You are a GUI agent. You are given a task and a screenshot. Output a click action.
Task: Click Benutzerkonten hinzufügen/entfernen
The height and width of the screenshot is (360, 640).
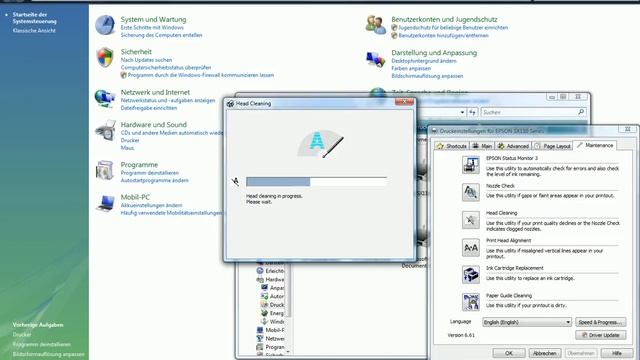click(x=443, y=36)
